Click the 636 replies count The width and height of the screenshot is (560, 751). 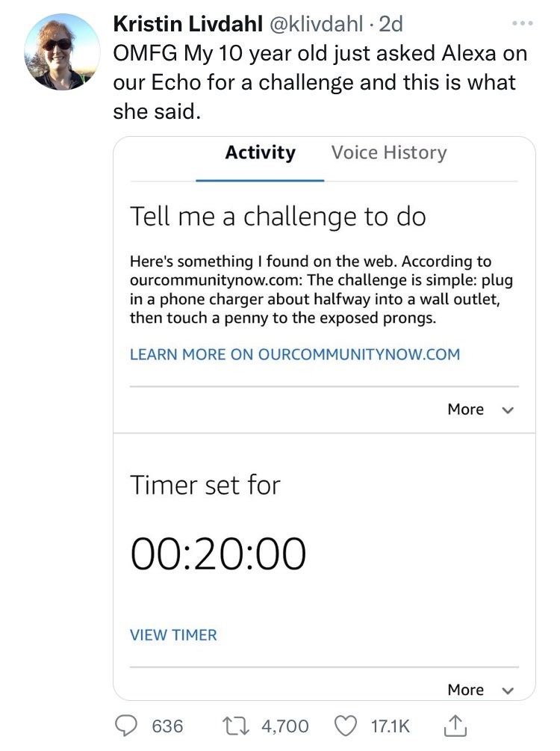pyautogui.click(x=168, y=726)
